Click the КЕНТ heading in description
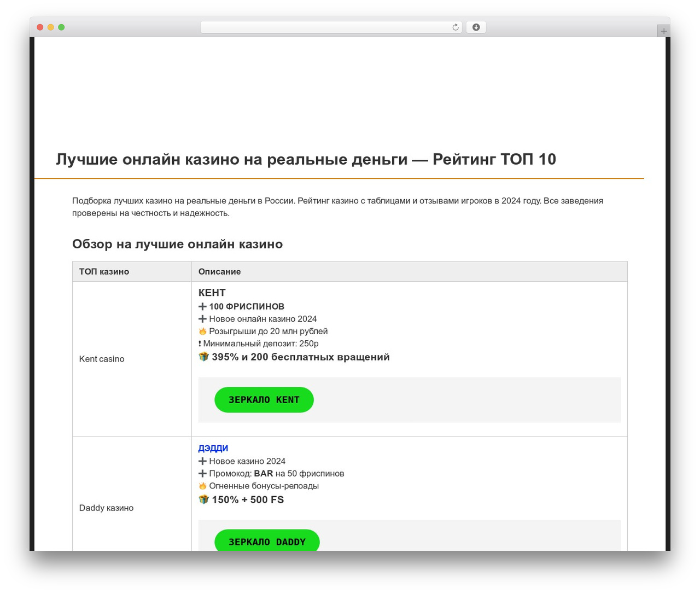The image size is (700, 593). click(x=212, y=293)
